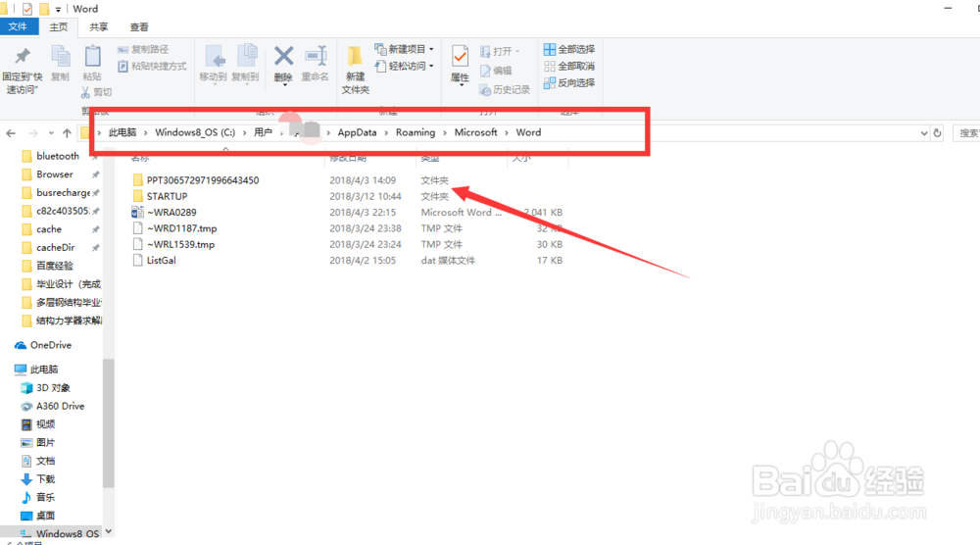Select Copy path command
Screen dimensions: 980x545
click(143, 49)
